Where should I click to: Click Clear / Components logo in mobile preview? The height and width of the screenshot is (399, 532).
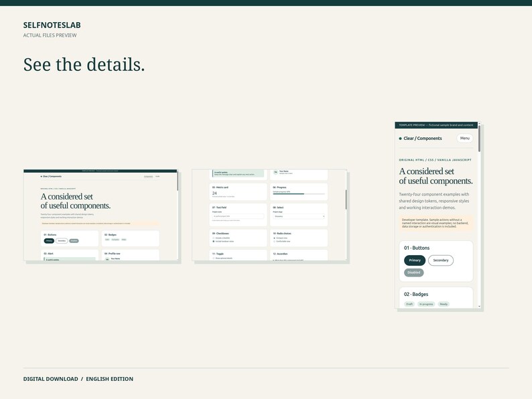click(420, 139)
